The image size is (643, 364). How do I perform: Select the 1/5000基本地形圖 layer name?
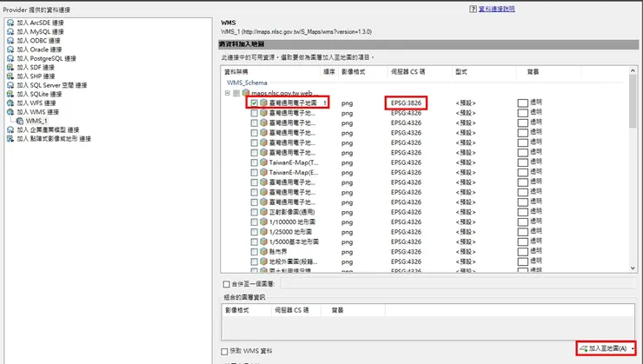pos(294,242)
